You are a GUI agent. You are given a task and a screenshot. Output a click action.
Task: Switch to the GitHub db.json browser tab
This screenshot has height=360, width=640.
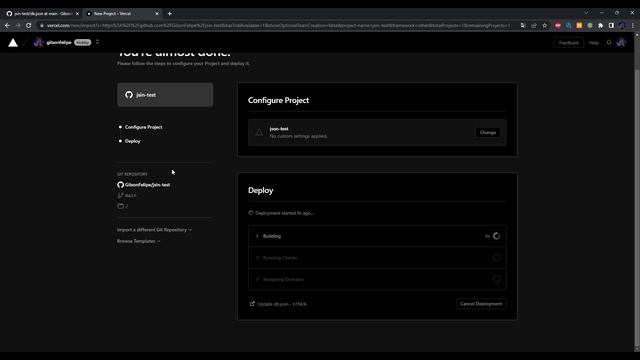[42, 13]
